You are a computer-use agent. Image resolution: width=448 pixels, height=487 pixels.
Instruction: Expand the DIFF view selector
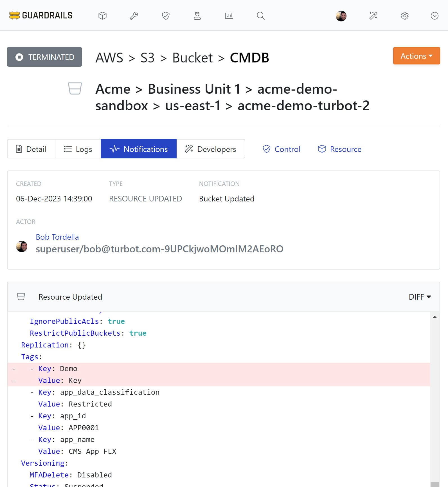420,297
